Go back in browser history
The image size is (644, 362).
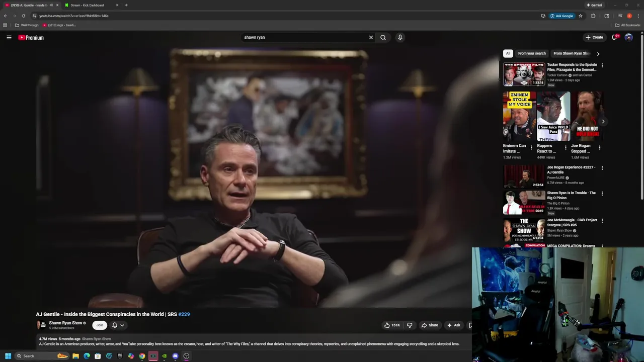6,16
